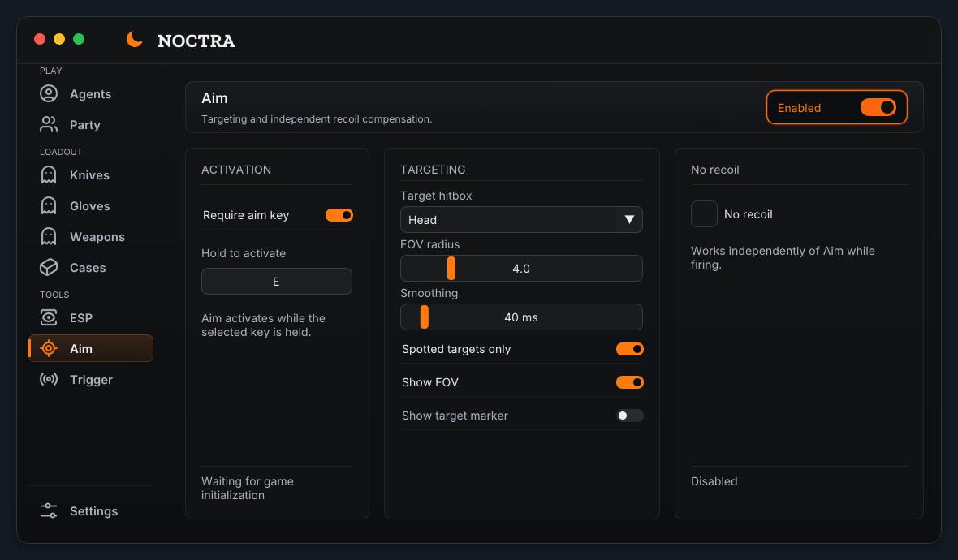Click the "Smoothing" label
Viewport: 958px width, 560px height.
(429, 293)
